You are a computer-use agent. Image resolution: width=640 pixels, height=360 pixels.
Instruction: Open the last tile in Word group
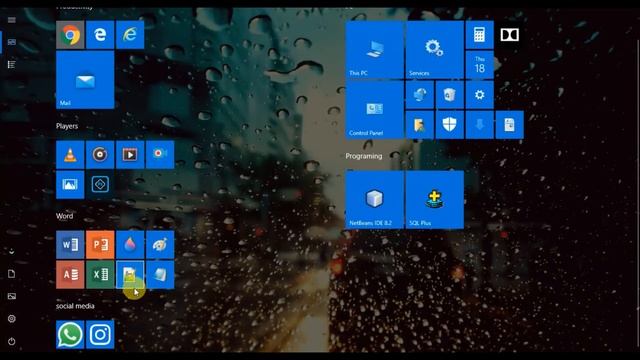coord(160,274)
